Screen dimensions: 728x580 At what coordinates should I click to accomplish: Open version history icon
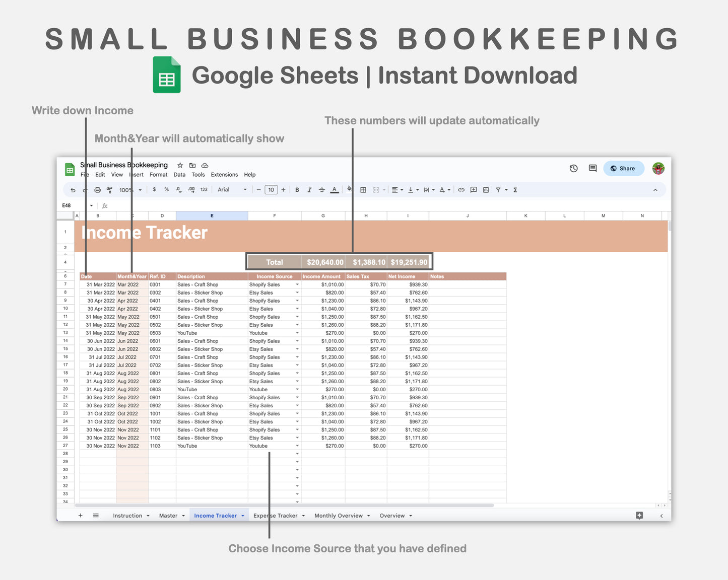point(573,168)
